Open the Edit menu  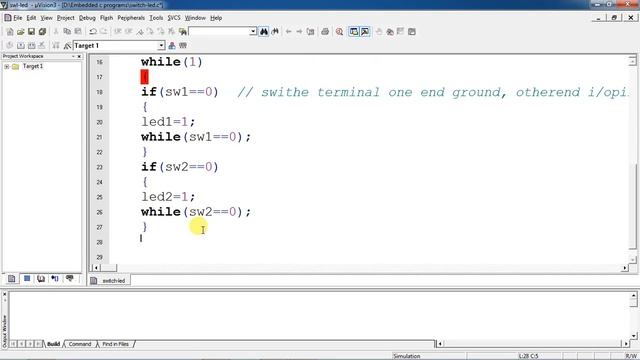pyautogui.click(x=31, y=18)
